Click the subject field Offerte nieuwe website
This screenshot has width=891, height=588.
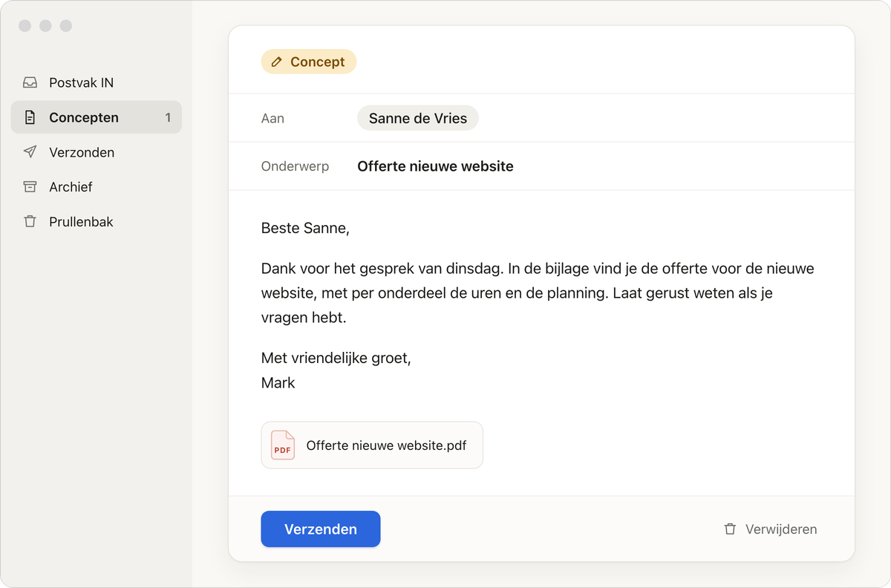436,166
